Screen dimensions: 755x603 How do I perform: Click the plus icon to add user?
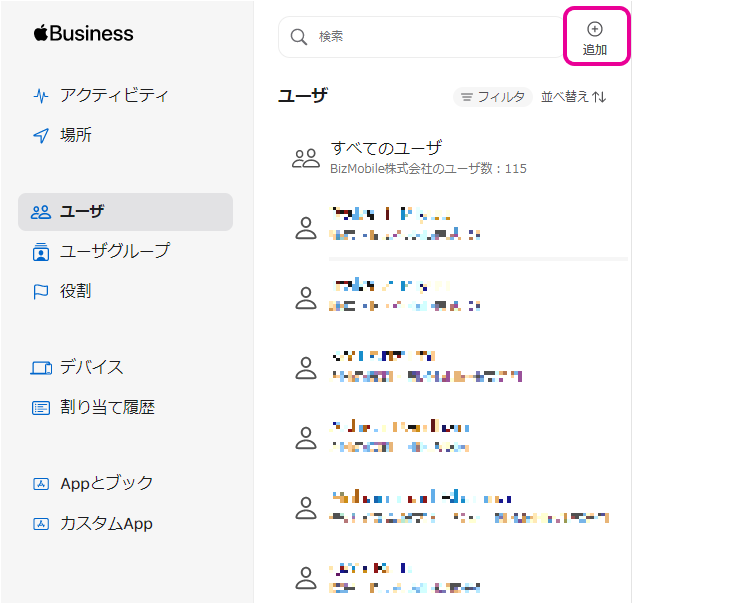tap(594, 29)
